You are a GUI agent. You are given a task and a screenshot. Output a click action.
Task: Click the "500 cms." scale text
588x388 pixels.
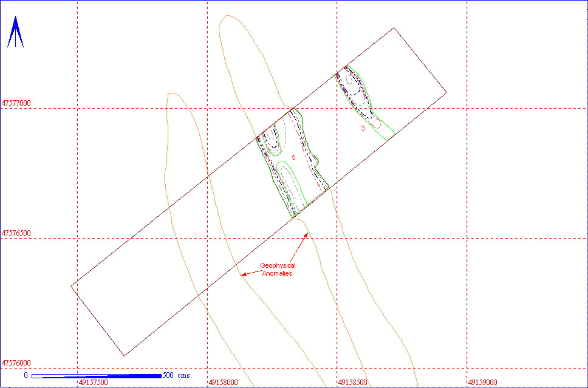[x=178, y=375]
